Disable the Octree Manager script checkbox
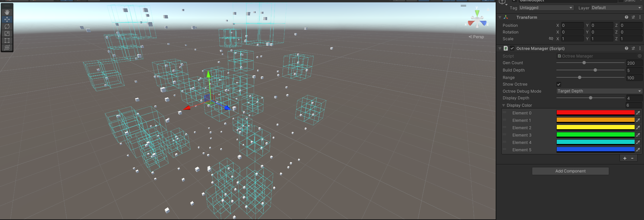The height and width of the screenshot is (220, 644). tap(512, 48)
